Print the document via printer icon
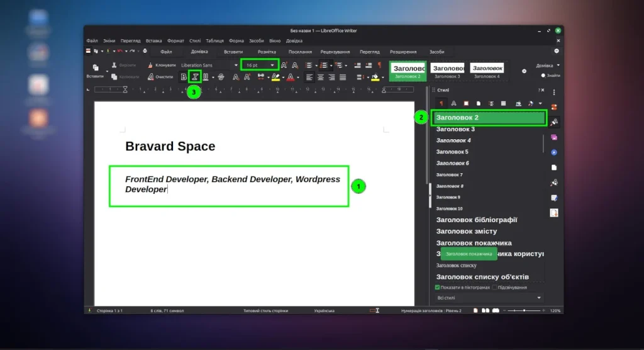The image size is (644, 350). coord(145,51)
